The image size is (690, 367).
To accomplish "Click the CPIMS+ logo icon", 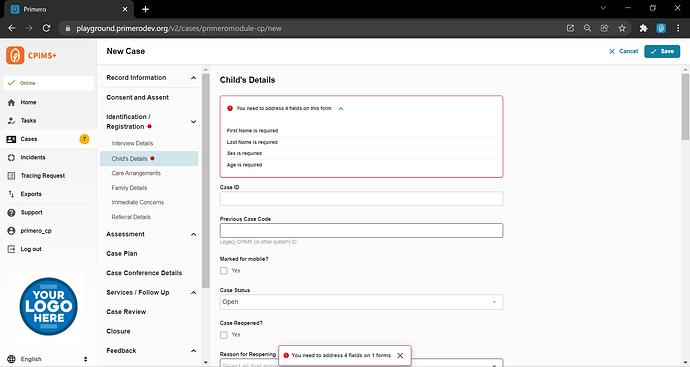I will click(x=15, y=55).
